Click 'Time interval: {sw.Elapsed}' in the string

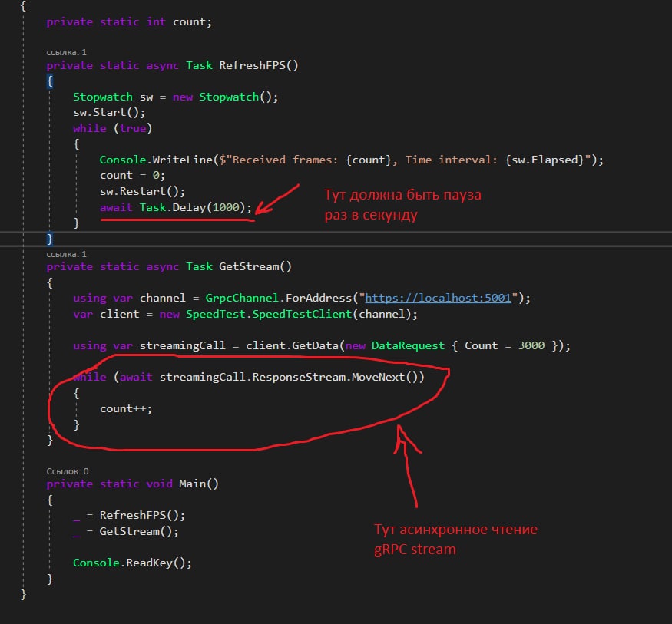click(x=495, y=160)
